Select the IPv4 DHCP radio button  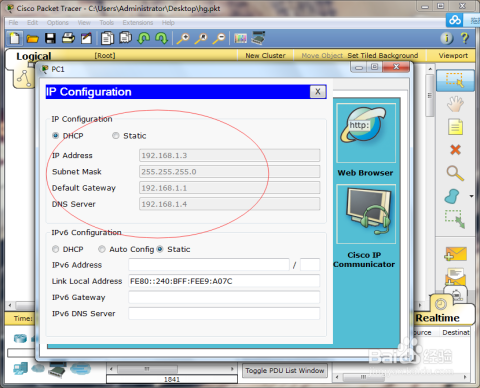point(56,136)
